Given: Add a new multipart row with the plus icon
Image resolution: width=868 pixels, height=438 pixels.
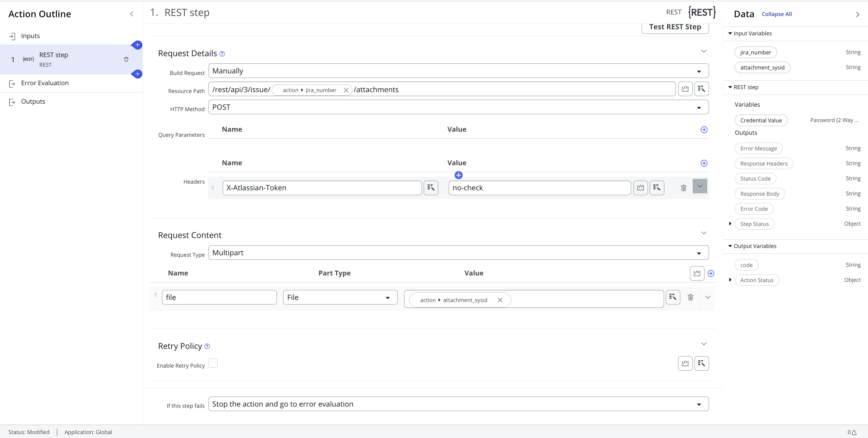Looking at the screenshot, I should pyautogui.click(x=711, y=273).
